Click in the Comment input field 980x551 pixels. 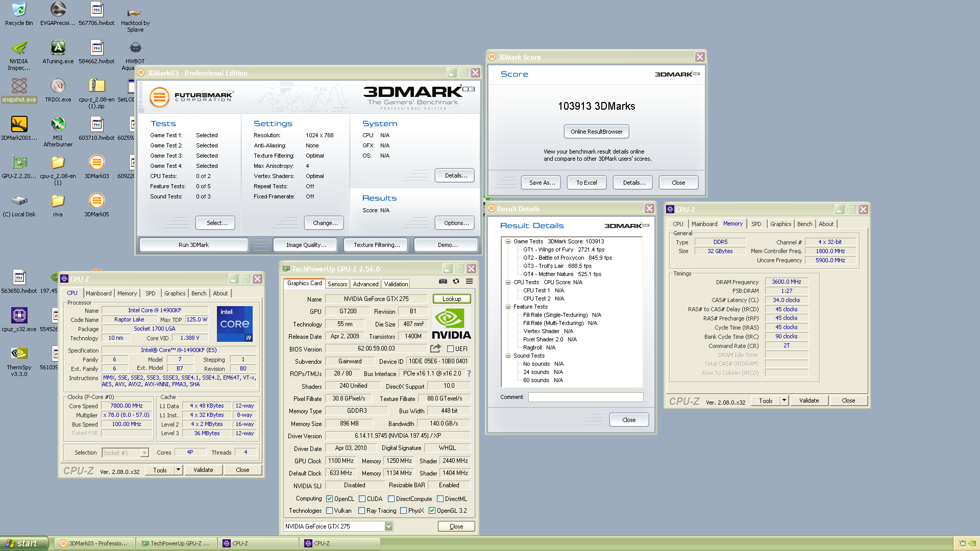coord(586,397)
